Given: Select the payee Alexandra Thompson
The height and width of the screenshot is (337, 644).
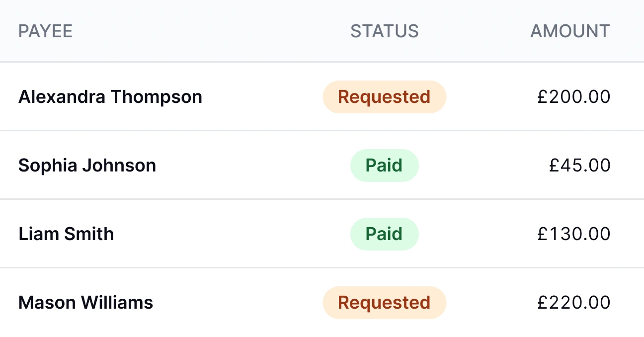Looking at the screenshot, I should click(x=110, y=96).
